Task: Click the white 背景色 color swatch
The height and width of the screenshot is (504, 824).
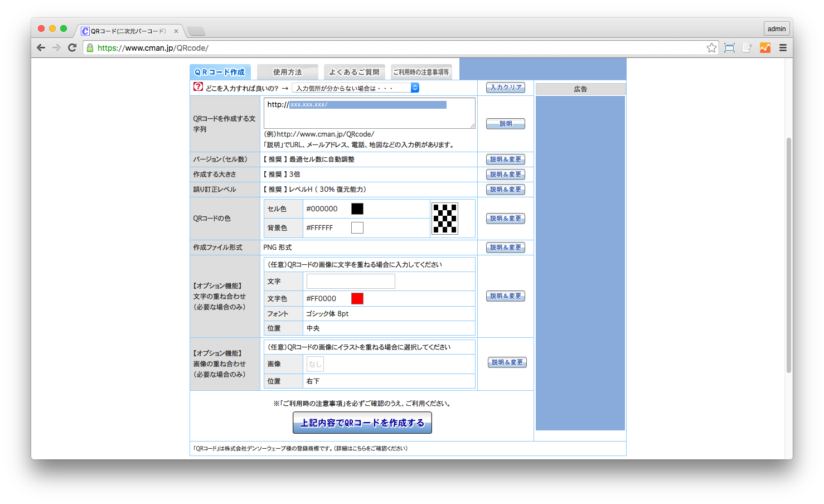Action: tap(357, 227)
